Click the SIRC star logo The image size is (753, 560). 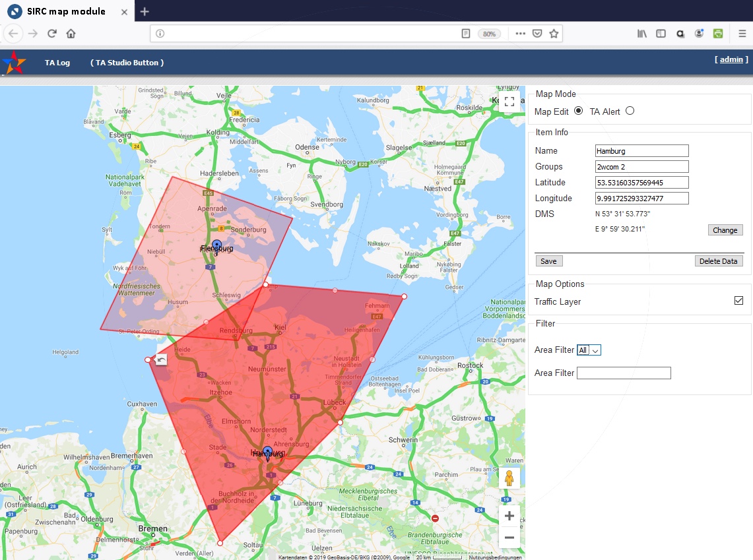pyautogui.click(x=15, y=62)
